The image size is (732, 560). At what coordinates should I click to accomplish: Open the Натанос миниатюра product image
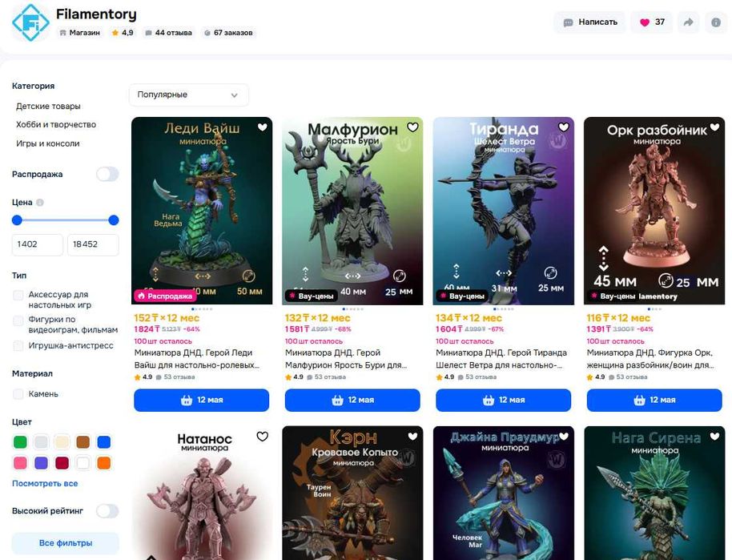(x=202, y=493)
